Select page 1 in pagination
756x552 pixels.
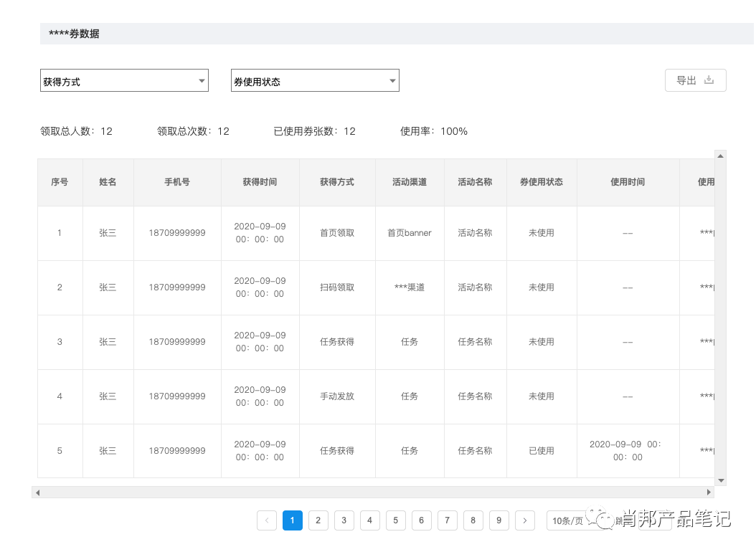(x=292, y=520)
